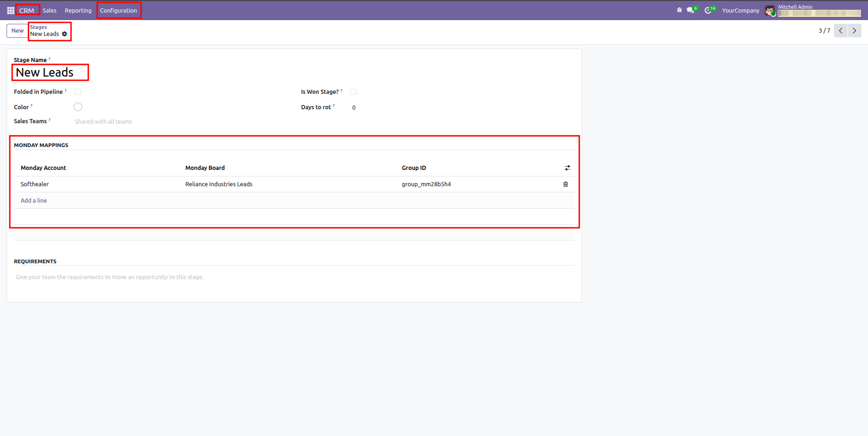
Task: Open the Sales menu
Action: 50,10
